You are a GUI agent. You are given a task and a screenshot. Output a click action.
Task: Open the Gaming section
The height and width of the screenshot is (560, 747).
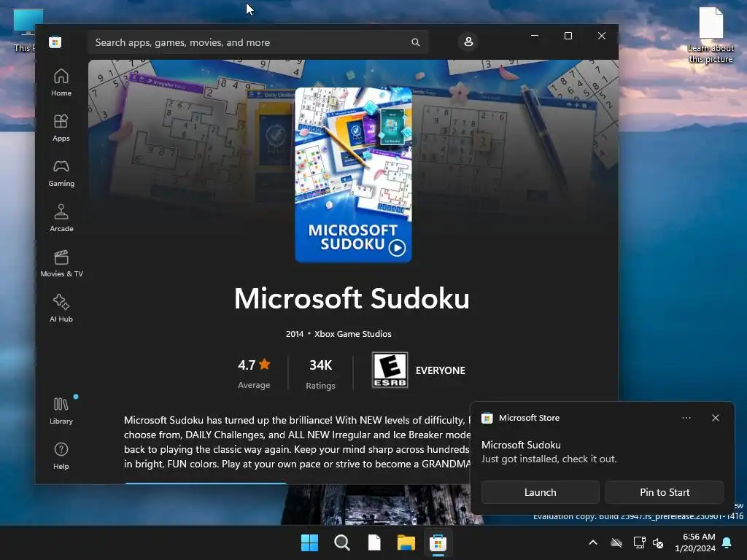click(x=61, y=173)
